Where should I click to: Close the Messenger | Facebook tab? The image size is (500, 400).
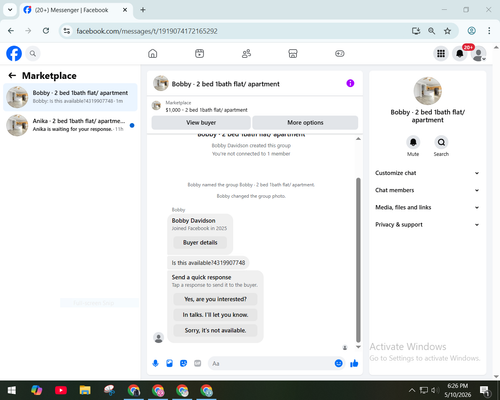125,10
